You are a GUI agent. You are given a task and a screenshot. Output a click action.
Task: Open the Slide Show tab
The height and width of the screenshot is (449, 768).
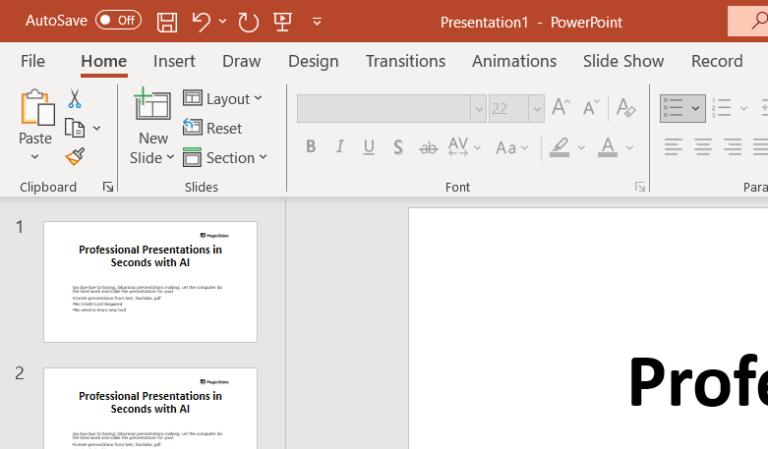pyautogui.click(x=624, y=61)
